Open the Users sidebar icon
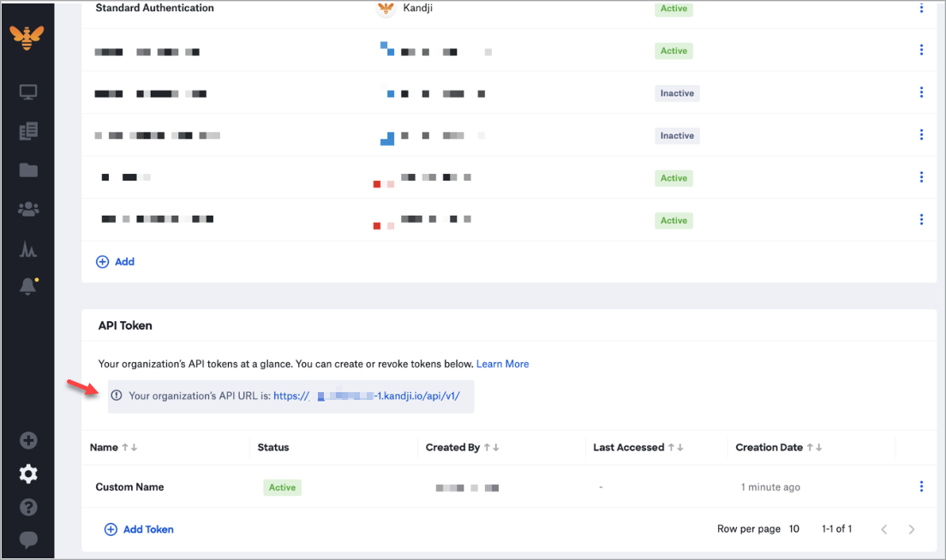The height and width of the screenshot is (560, 946). pyautogui.click(x=28, y=208)
